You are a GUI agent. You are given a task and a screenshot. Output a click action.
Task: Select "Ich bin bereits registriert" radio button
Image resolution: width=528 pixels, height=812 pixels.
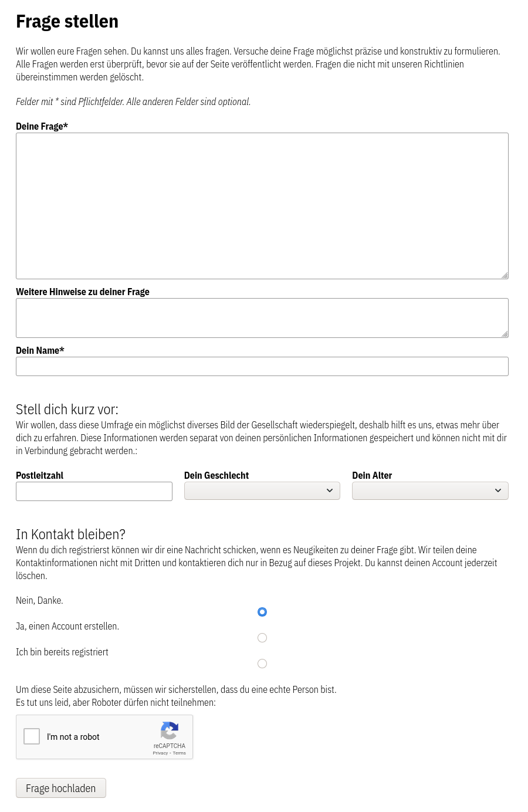[262, 664]
